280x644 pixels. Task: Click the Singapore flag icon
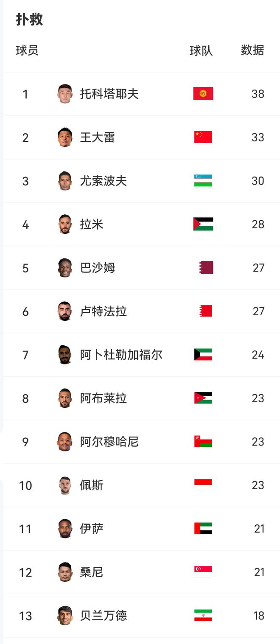(203, 572)
